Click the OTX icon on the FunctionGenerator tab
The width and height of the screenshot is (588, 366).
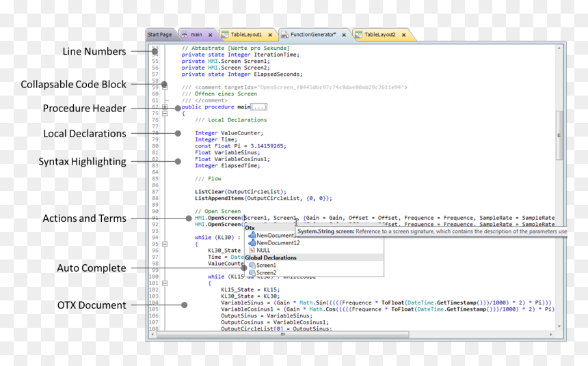(x=284, y=35)
